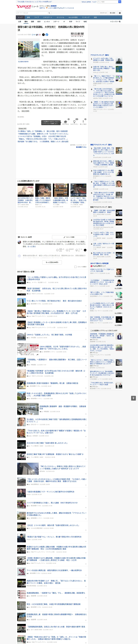The image size is (138, 644).
Task: Focus the ウェブ検索 field in the header
Action: click(x=108, y=2)
